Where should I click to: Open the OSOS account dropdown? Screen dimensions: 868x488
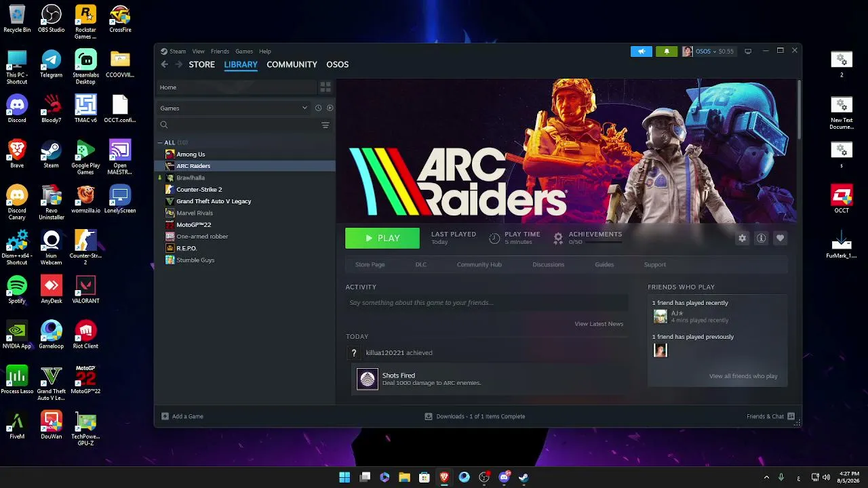click(707, 52)
